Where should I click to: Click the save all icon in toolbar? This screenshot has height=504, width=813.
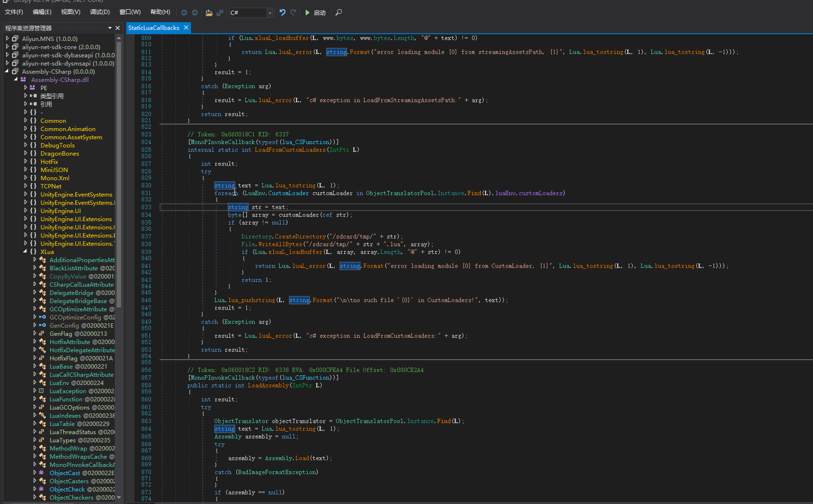(x=219, y=12)
